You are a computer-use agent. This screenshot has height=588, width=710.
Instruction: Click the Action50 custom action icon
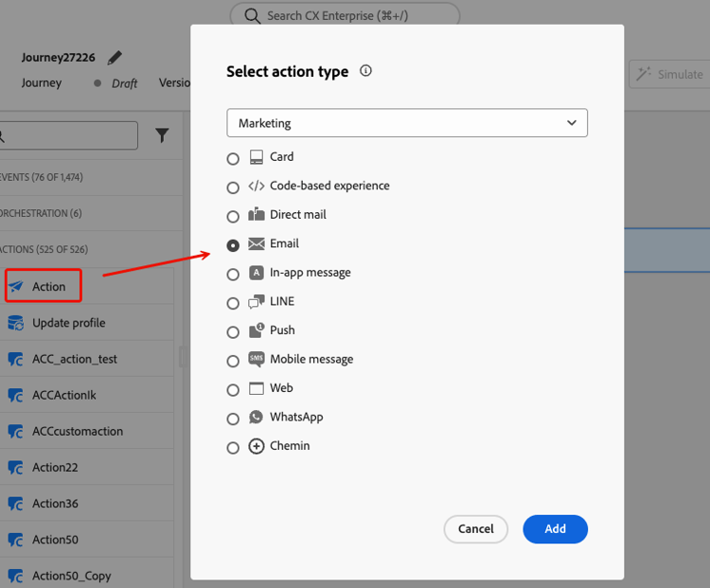coord(16,540)
